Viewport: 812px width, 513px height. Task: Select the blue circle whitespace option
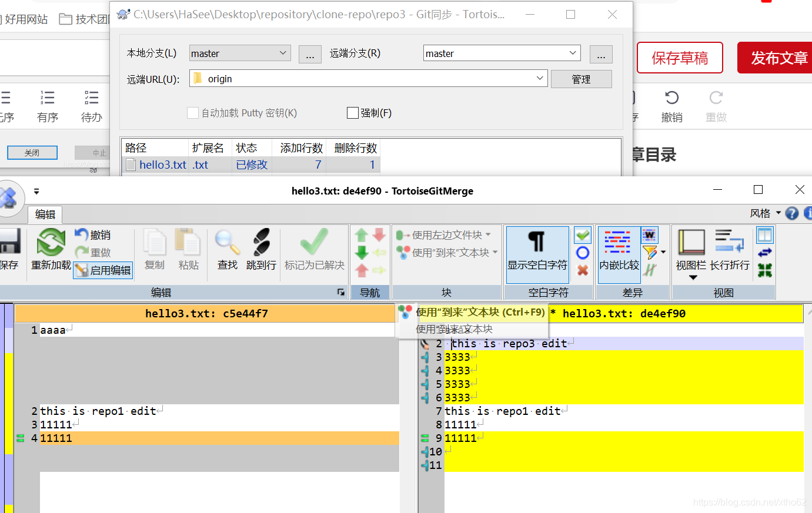click(583, 253)
